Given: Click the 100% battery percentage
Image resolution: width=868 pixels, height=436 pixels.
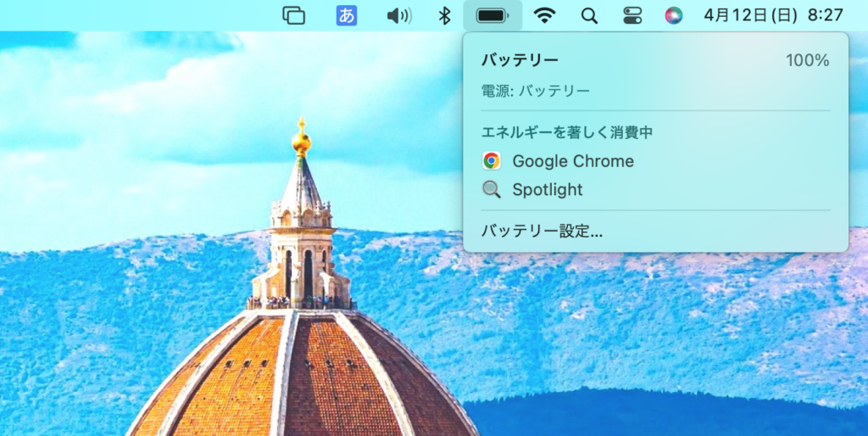Looking at the screenshot, I should click(807, 60).
